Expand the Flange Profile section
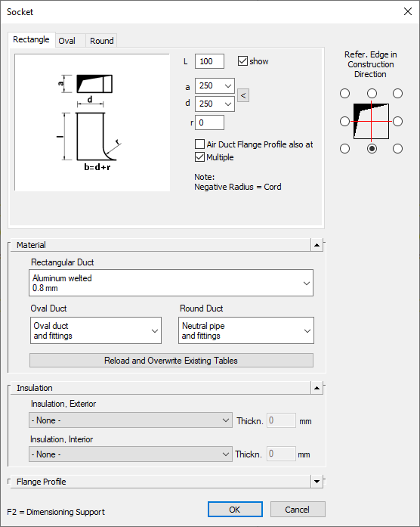Image resolution: width=420 pixels, height=527 pixels. (317, 482)
